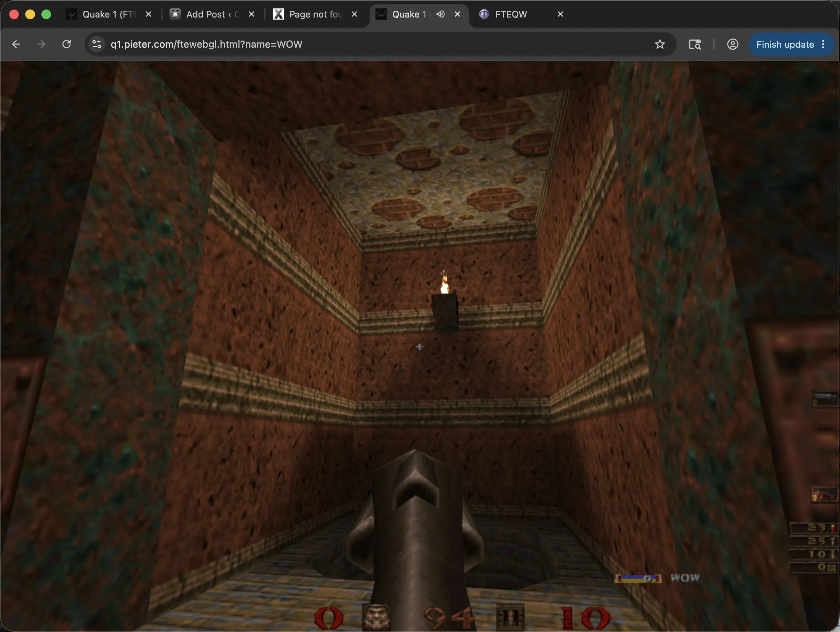This screenshot has width=840, height=632.
Task: Click the Add Post tab favicon
Action: point(175,14)
